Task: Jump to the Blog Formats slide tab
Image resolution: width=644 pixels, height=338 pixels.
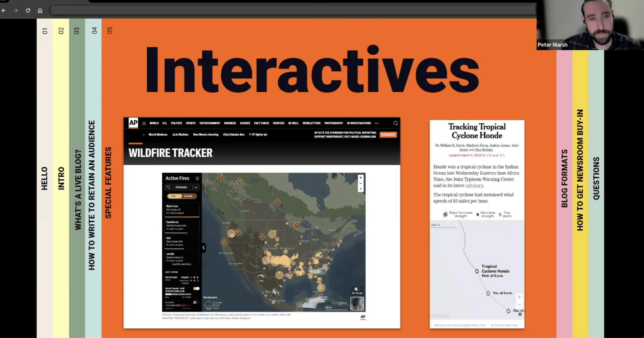Action: [565, 178]
